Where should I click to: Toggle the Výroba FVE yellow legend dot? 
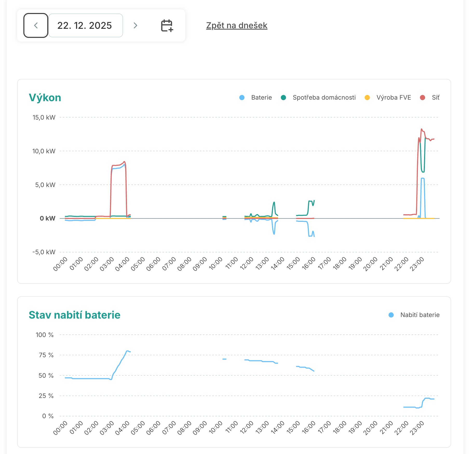pyautogui.click(x=367, y=98)
